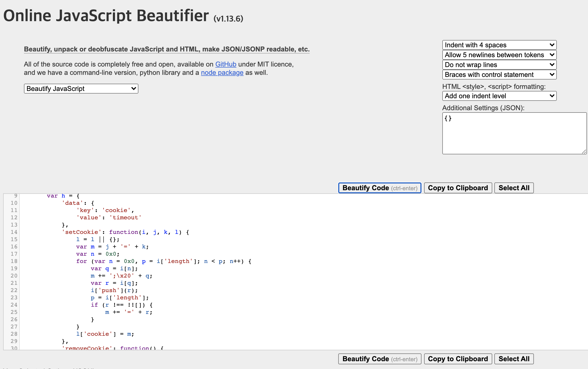
Task: Click the top Beautify Code button
Action: [380, 188]
